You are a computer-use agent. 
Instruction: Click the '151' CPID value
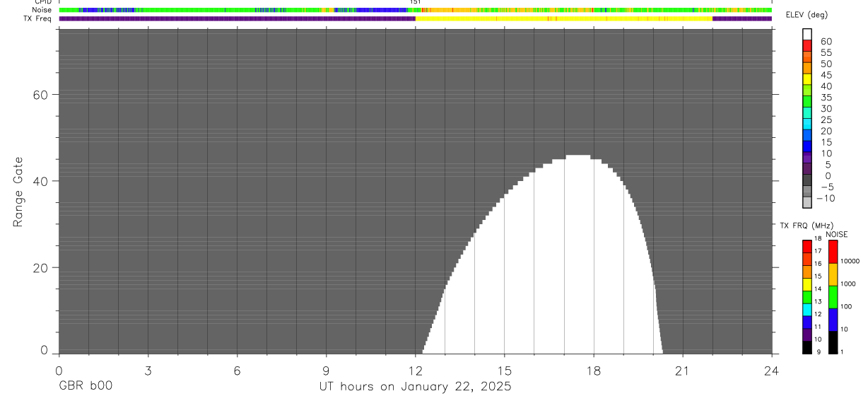[416, 2]
